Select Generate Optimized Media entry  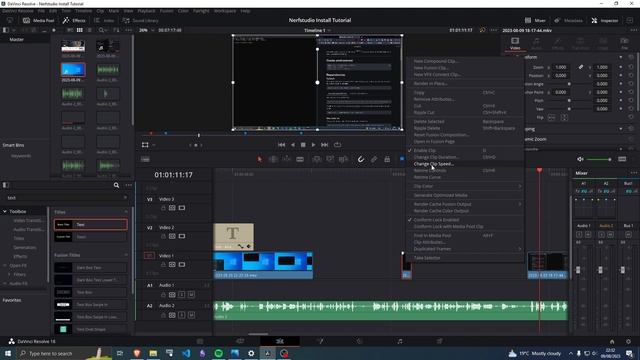[x=440, y=195]
